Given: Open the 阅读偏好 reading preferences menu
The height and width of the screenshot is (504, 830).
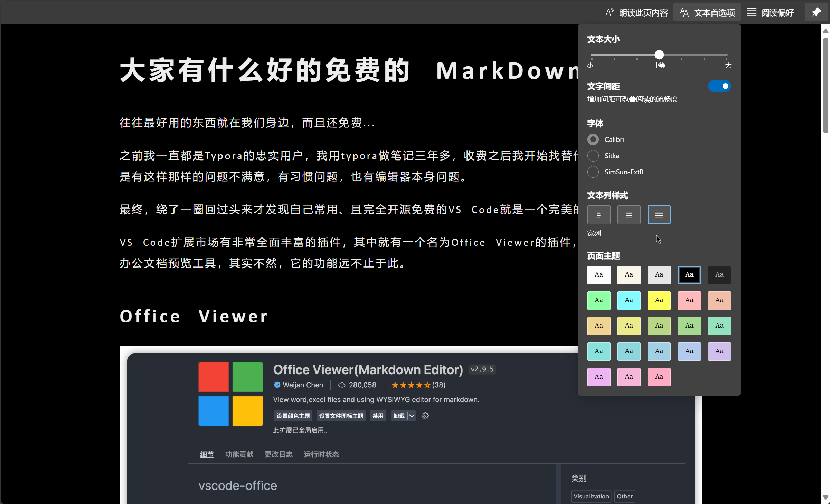Looking at the screenshot, I should pyautogui.click(x=771, y=12).
